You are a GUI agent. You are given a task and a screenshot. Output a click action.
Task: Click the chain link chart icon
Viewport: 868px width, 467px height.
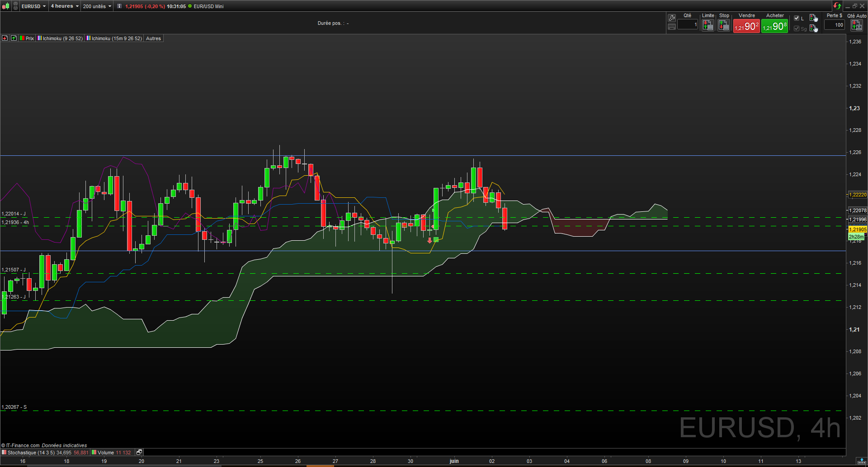point(16,6)
